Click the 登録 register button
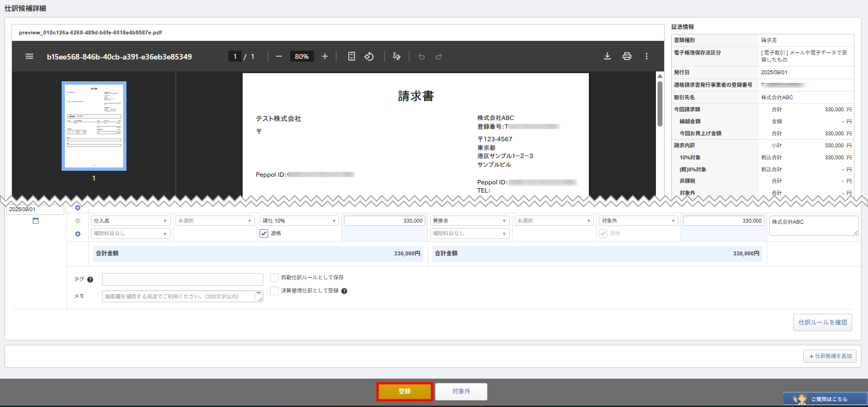 (x=405, y=392)
